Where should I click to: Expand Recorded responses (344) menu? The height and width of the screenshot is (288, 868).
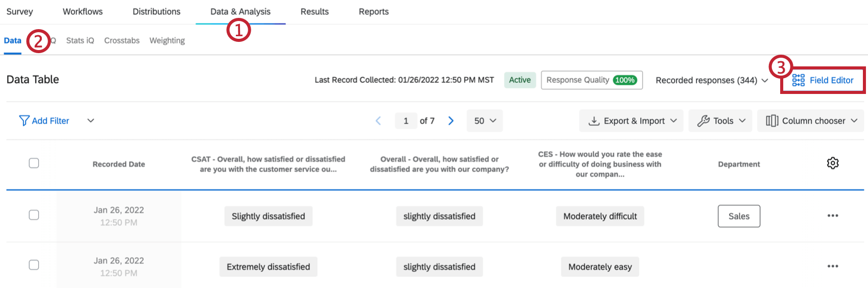[712, 80]
